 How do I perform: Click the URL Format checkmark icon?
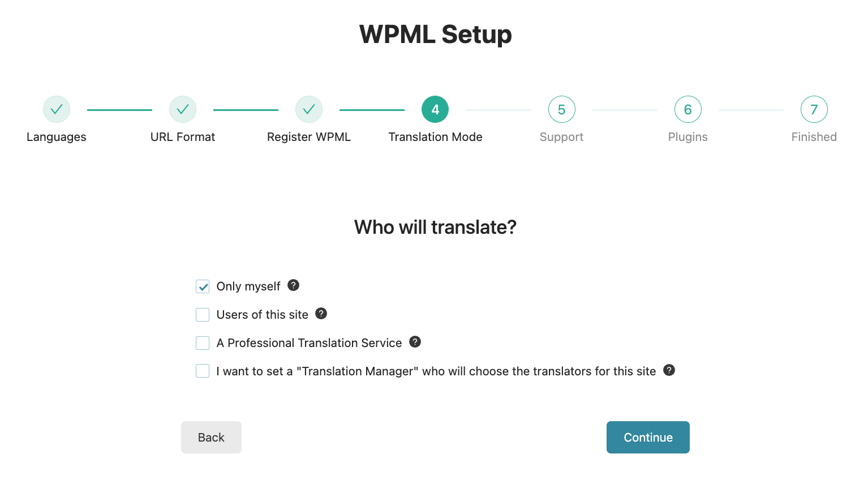[182, 109]
